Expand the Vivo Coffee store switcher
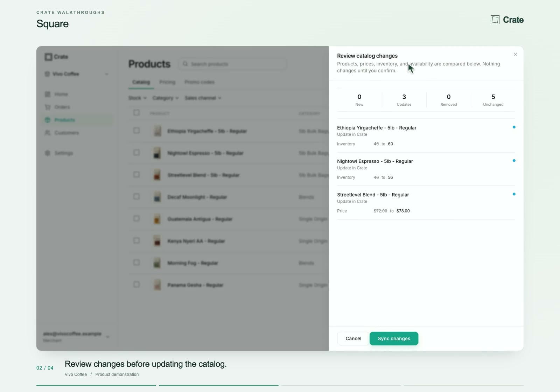Viewport: 560px width, 392px height. (76, 74)
